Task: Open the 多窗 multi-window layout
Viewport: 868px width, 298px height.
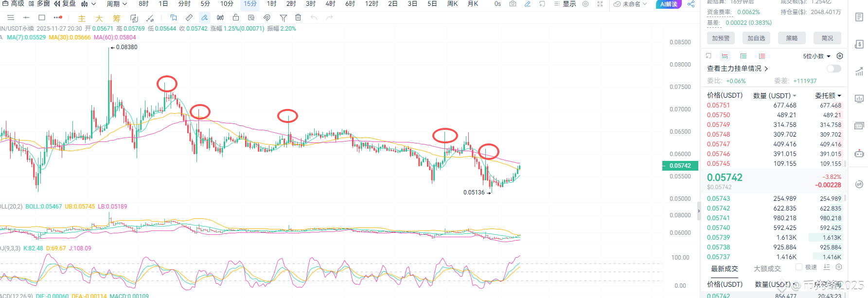Action: point(39,3)
